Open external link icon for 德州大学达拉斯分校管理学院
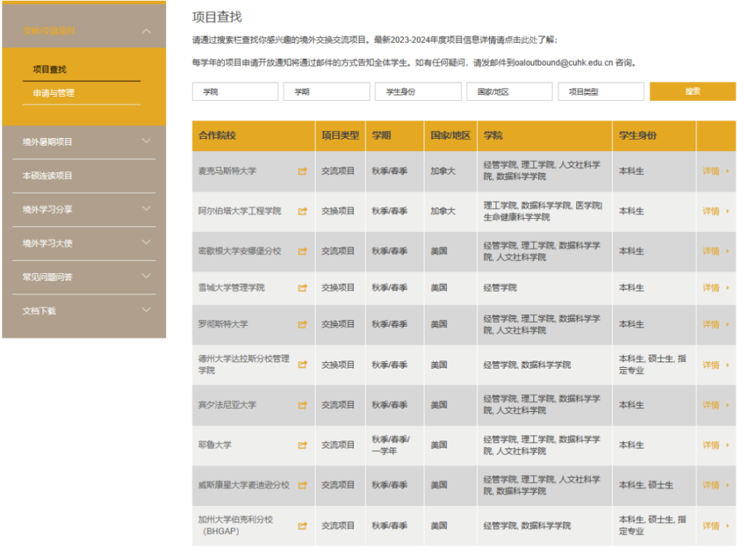 [302, 365]
